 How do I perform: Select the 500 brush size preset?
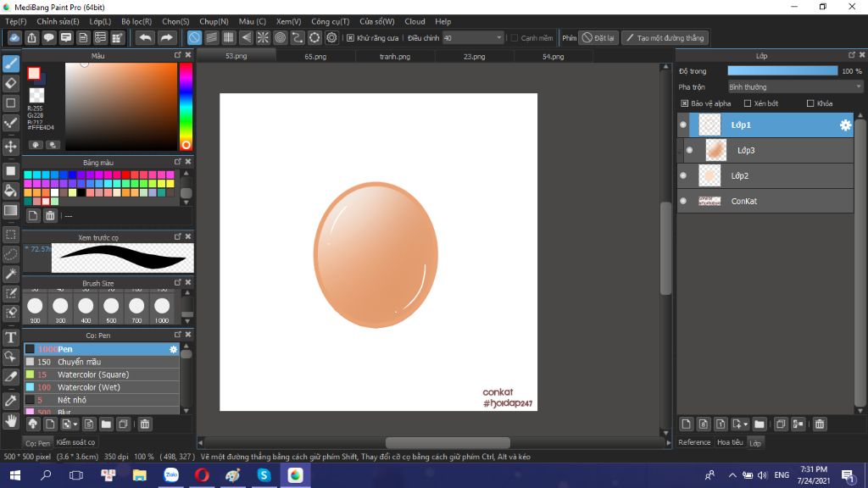tap(111, 306)
